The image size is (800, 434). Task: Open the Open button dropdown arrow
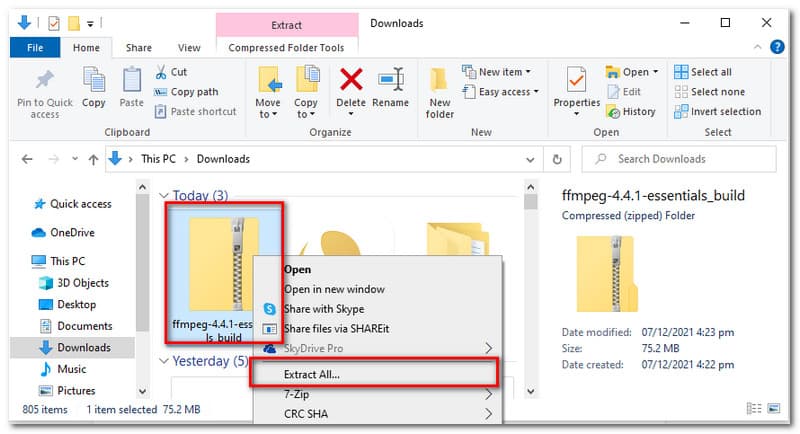[656, 72]
